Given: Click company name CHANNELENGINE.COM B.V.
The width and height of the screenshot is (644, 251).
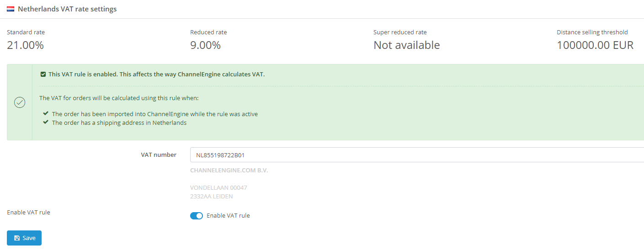Looking at the screenshot, I should [x=229, y=171].
